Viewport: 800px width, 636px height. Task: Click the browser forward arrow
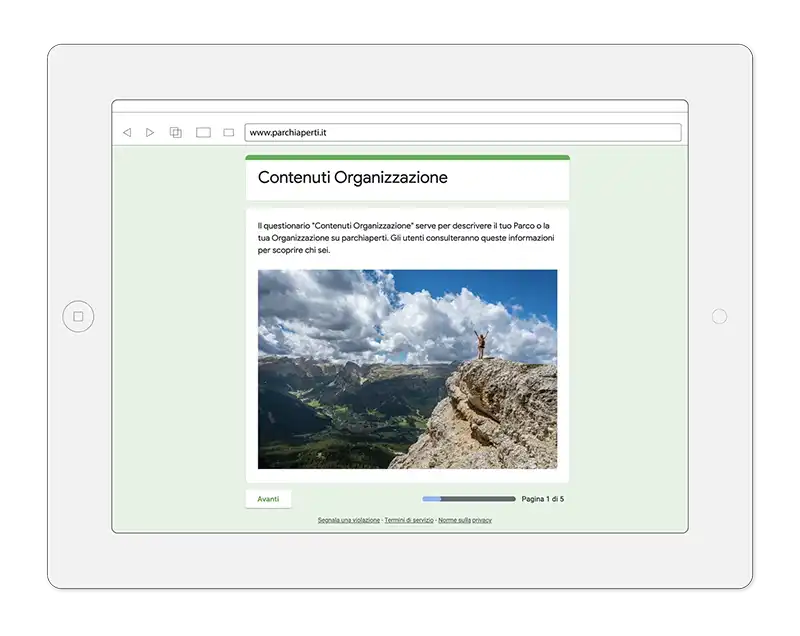point(150,132)
